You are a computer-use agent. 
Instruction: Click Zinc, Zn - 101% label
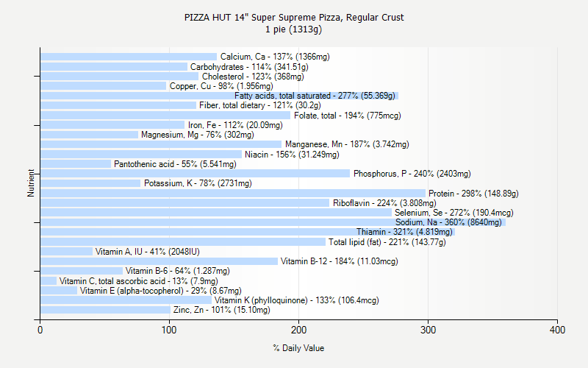point(221,310)
